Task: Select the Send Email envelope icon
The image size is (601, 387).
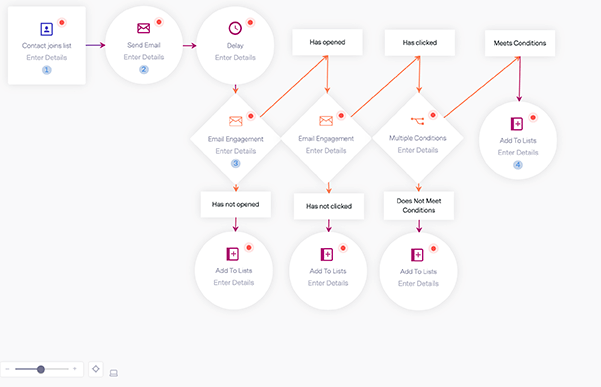Action: point(143,28)
